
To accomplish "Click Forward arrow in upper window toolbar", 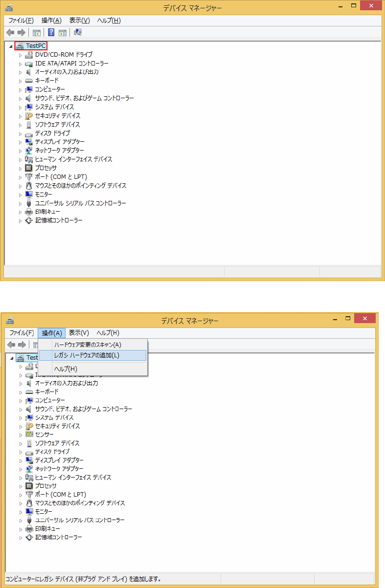I will 21,33.
